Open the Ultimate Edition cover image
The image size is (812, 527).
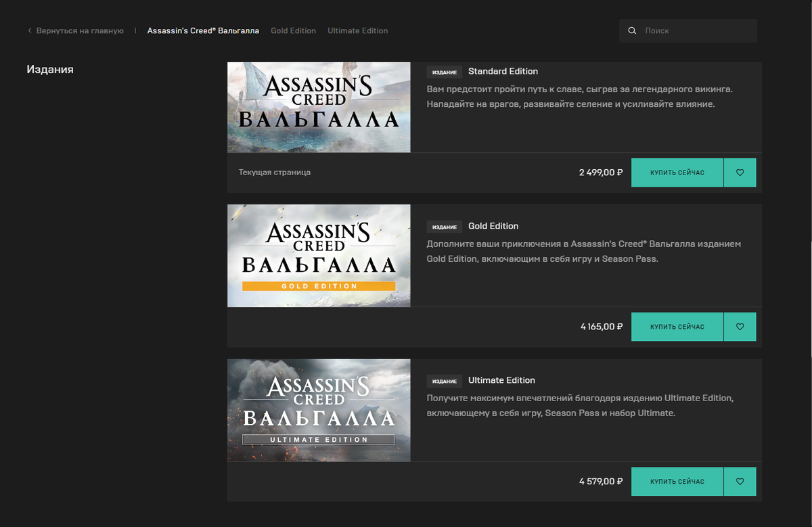[319, 411]
